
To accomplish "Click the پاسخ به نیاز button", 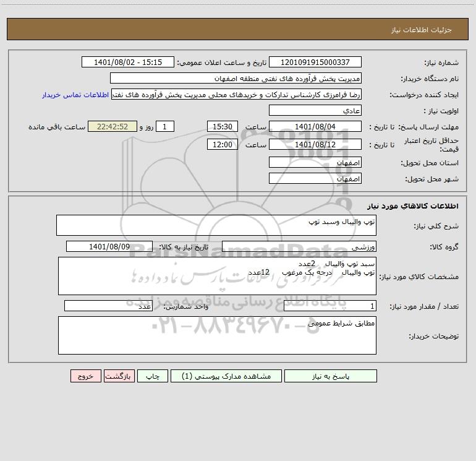I will click(x=331, y=376).
